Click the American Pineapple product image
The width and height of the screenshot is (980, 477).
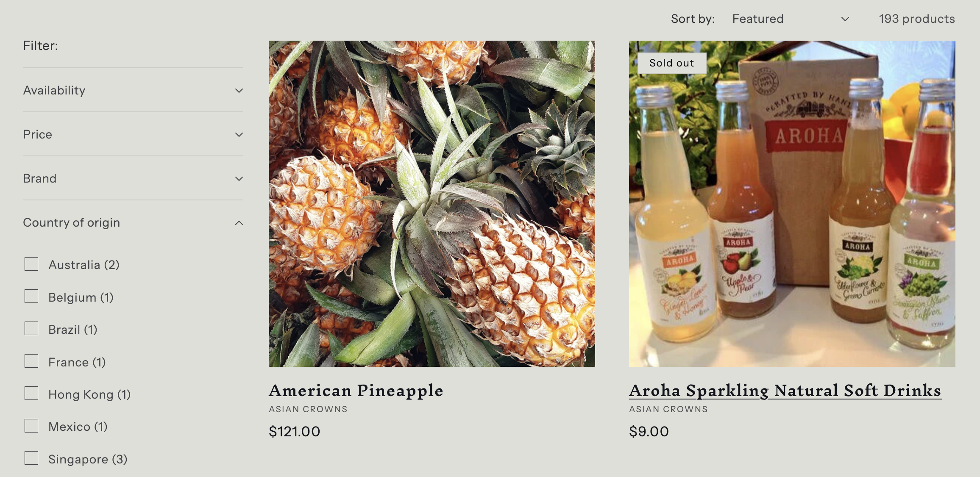[x=432, y=204]
